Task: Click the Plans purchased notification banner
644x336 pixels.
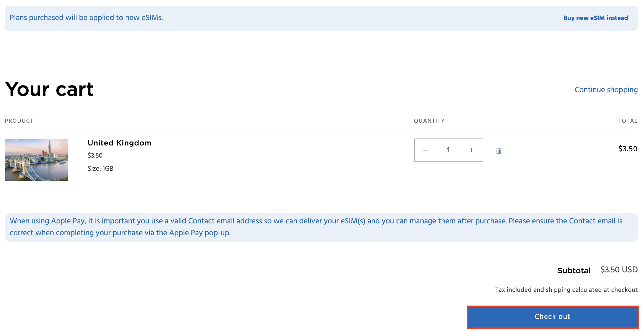Action: click(x=86, y=18)
